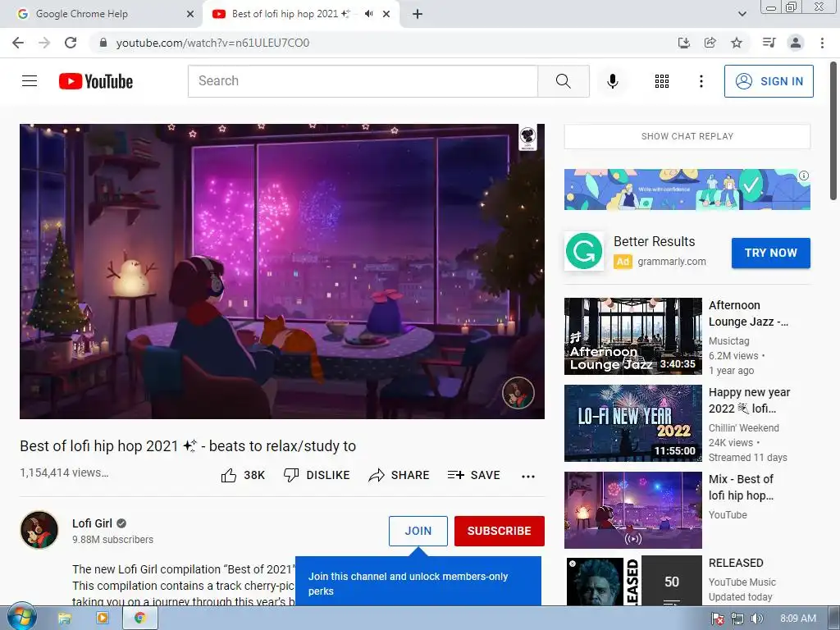Dislike the video

317,475
